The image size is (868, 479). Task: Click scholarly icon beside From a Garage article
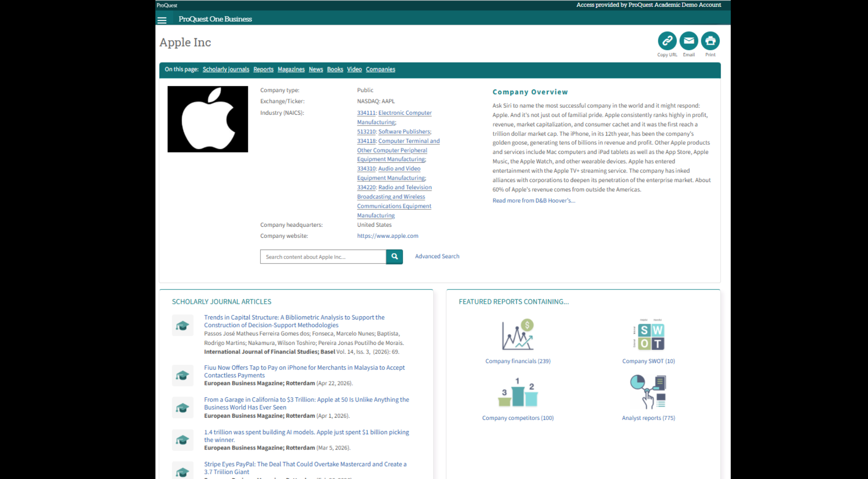182,408
